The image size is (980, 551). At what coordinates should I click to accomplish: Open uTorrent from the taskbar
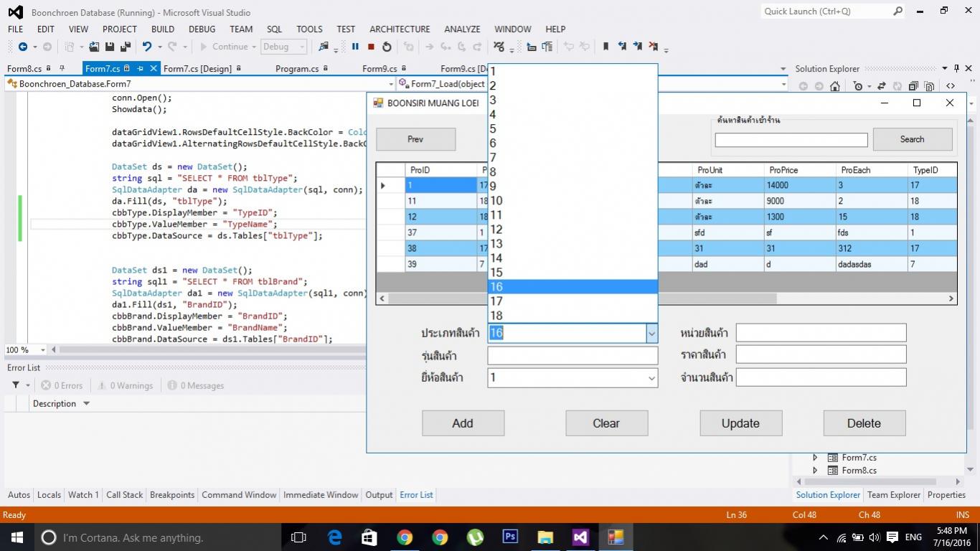[x=475, y=537]
